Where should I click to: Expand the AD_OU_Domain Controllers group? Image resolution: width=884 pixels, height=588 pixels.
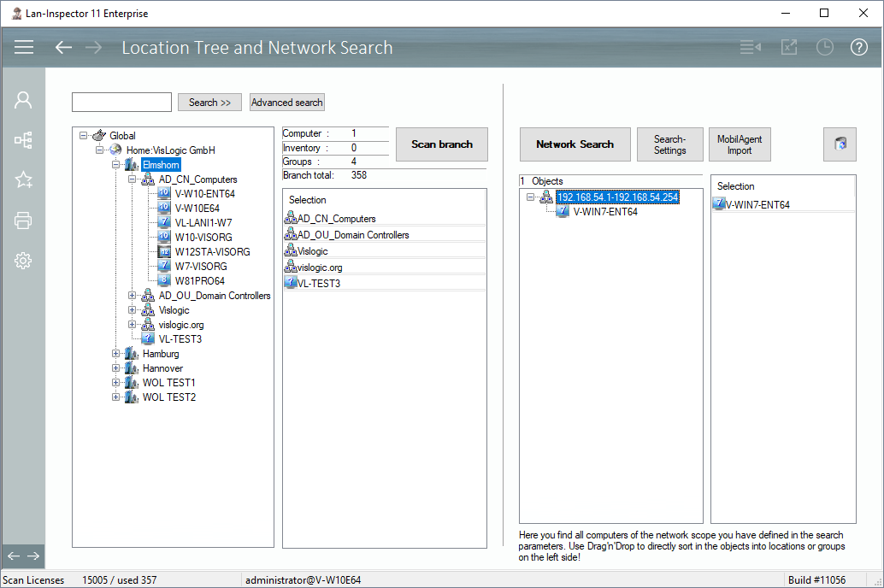133,296
